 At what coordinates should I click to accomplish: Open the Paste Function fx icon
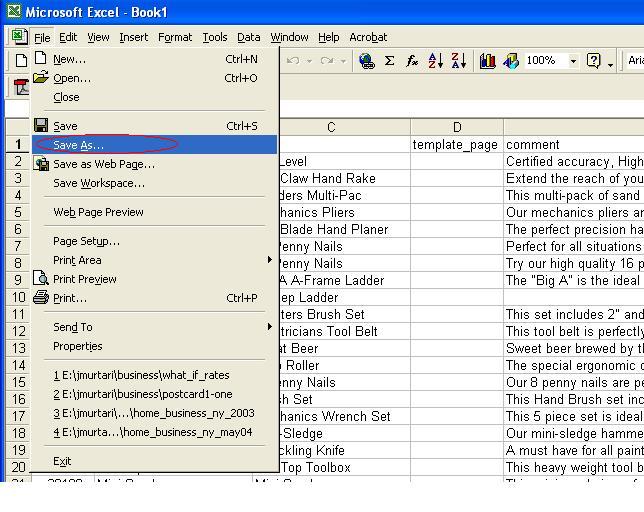pos(412,61)
